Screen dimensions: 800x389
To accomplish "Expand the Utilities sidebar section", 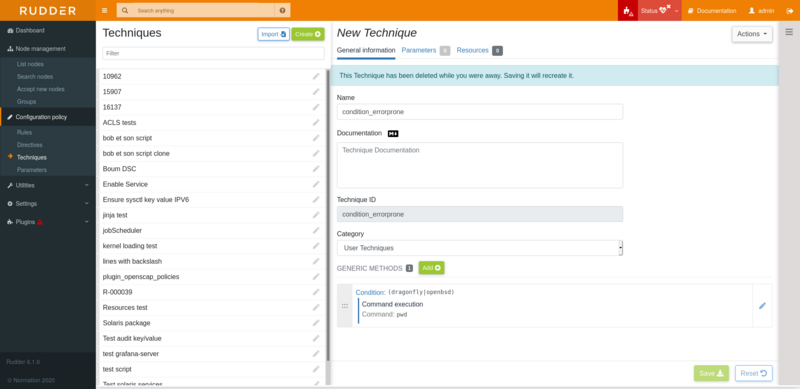I will coord(48,185).
